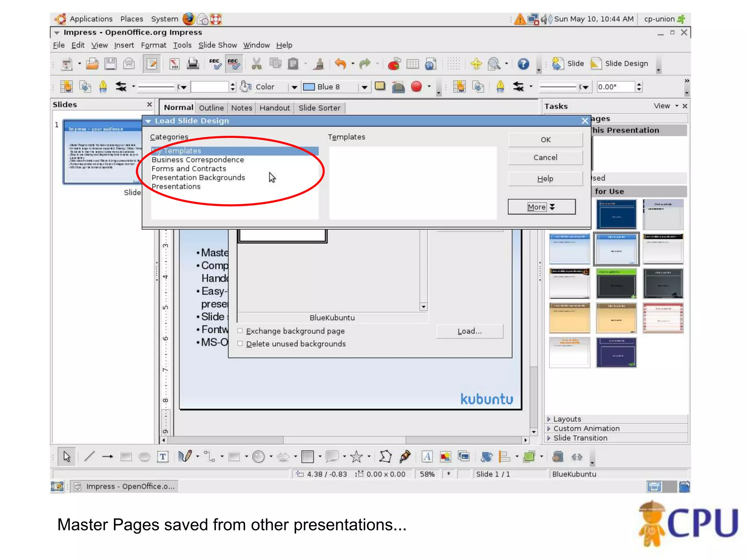747x560 pixels.
Task: Click the Export as PDF icon
Action: 174,64
